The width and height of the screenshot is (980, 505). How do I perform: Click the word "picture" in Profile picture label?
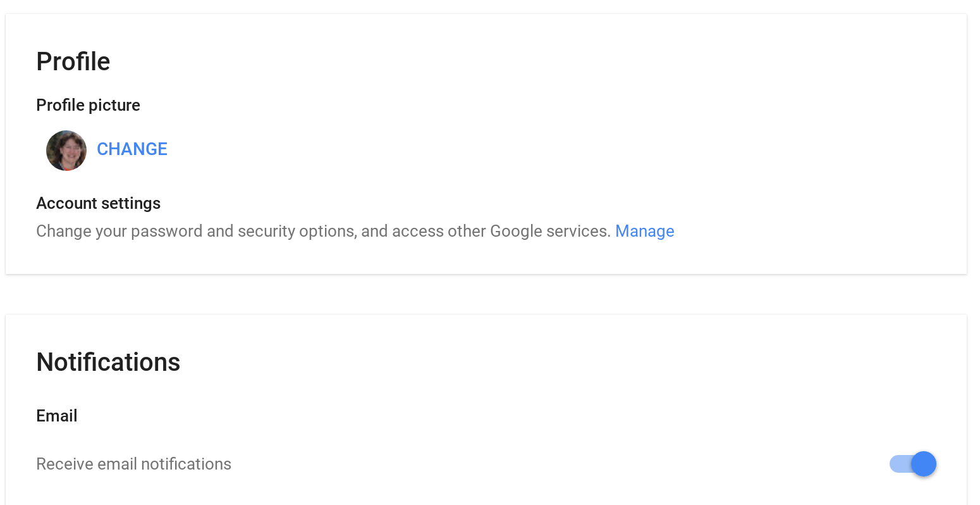[x=114, y=105]
